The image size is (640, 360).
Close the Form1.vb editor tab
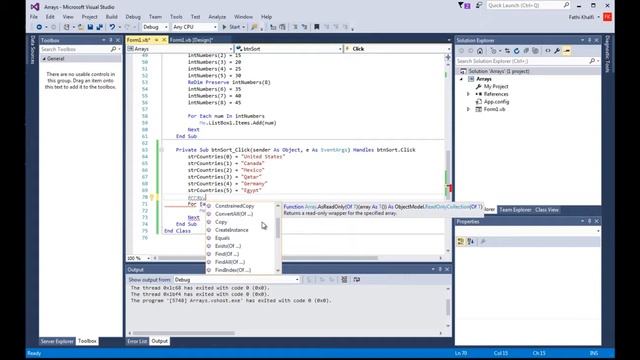pyautogui.click(x=164, y=40)
